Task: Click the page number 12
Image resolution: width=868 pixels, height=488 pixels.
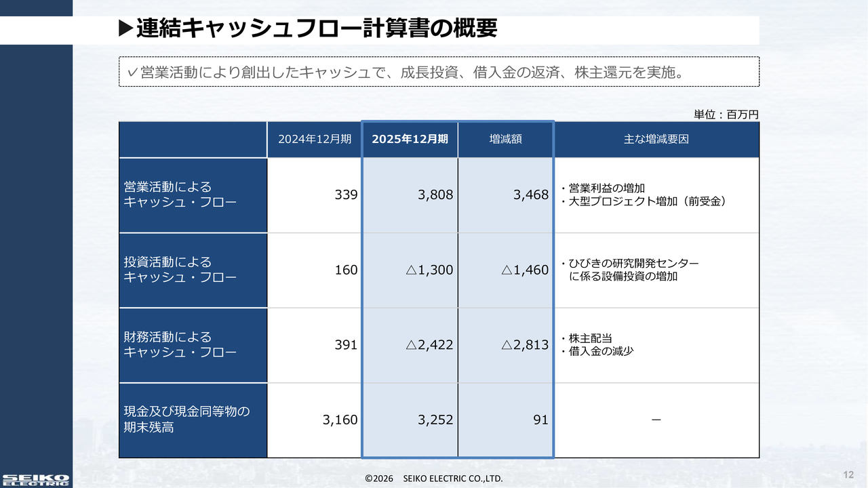Action: [x=848, y=474]
